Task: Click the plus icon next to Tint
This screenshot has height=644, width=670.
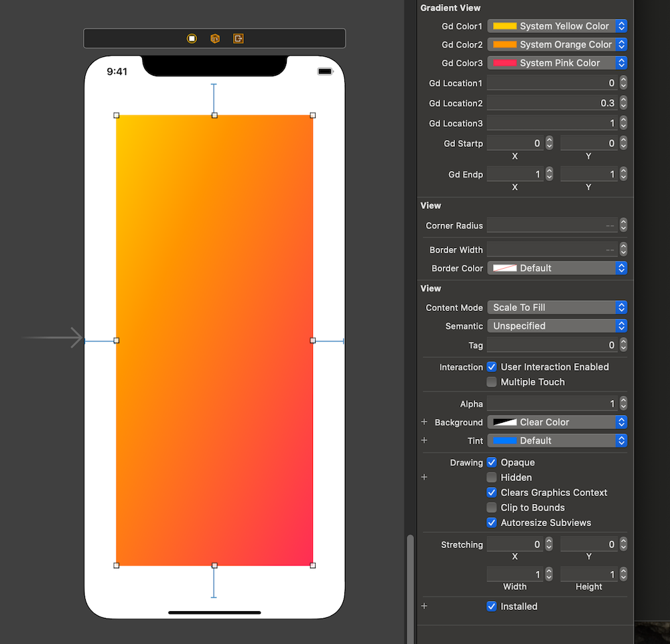Action: pyautogui.click(x=423, y=440)
